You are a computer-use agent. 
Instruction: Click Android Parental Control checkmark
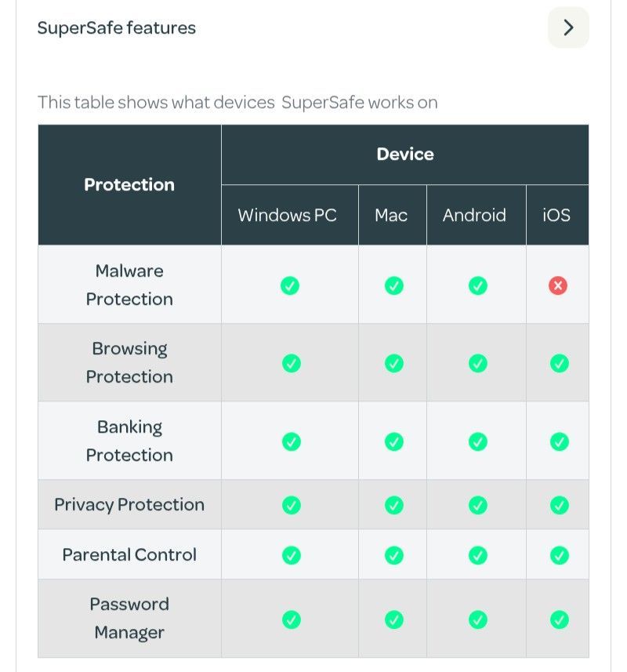coord(477,555)
